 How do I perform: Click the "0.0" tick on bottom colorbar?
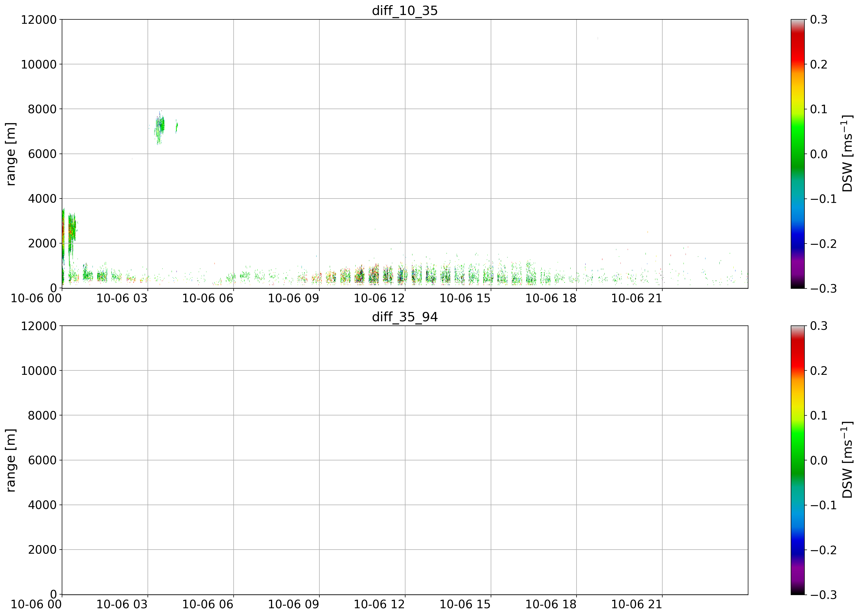(x=819, y=460)
